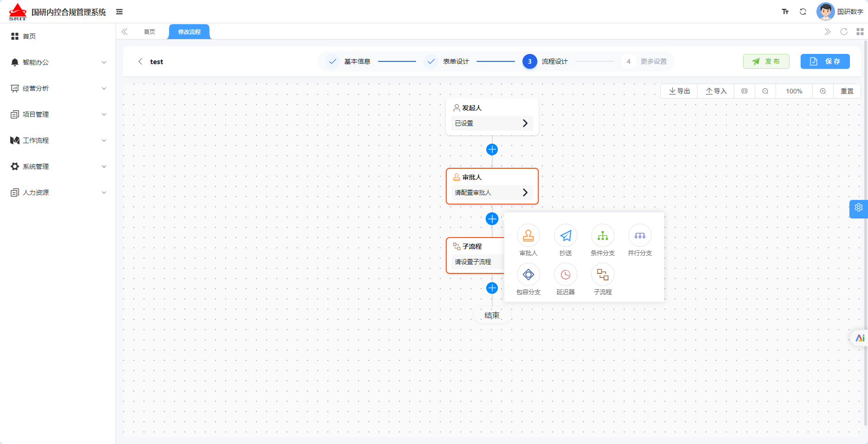Switch to the 首页 tab
This screenshot has width=868, height=444.
[x=149, y=32]
